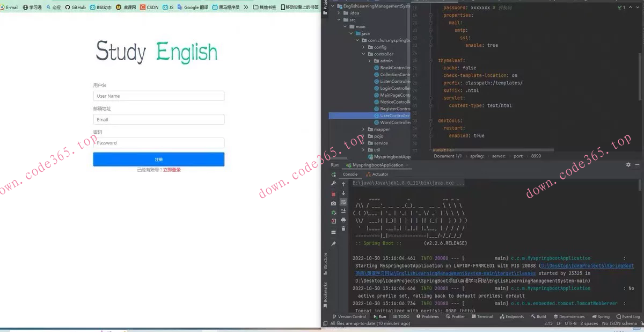Clear console with the trash icon
Screen dimensions: 644x332
click(343, 229)
